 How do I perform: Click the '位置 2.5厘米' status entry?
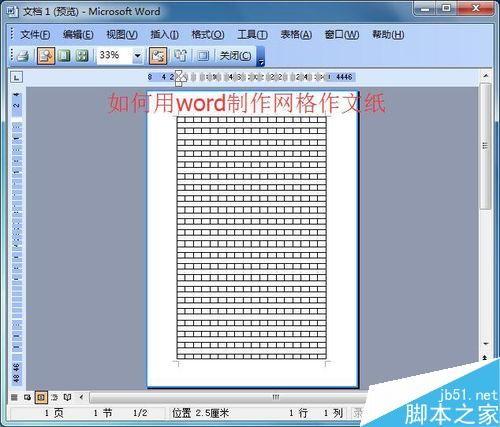[200, 413]
